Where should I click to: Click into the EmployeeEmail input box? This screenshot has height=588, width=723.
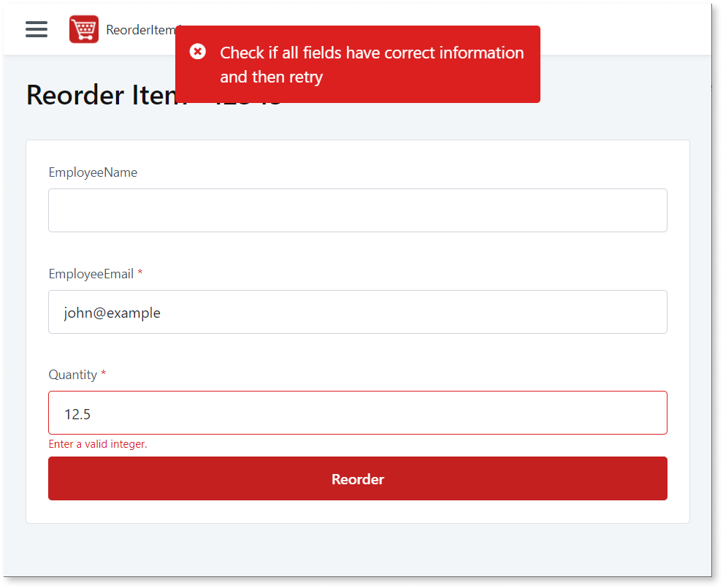coord(357,312)
